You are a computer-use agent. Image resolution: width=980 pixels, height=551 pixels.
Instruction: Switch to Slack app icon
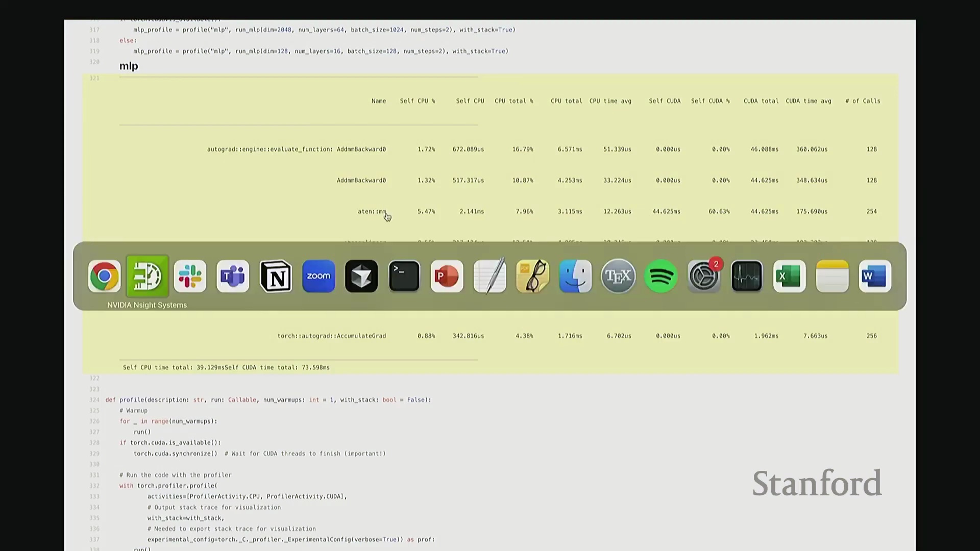[190, 277]
